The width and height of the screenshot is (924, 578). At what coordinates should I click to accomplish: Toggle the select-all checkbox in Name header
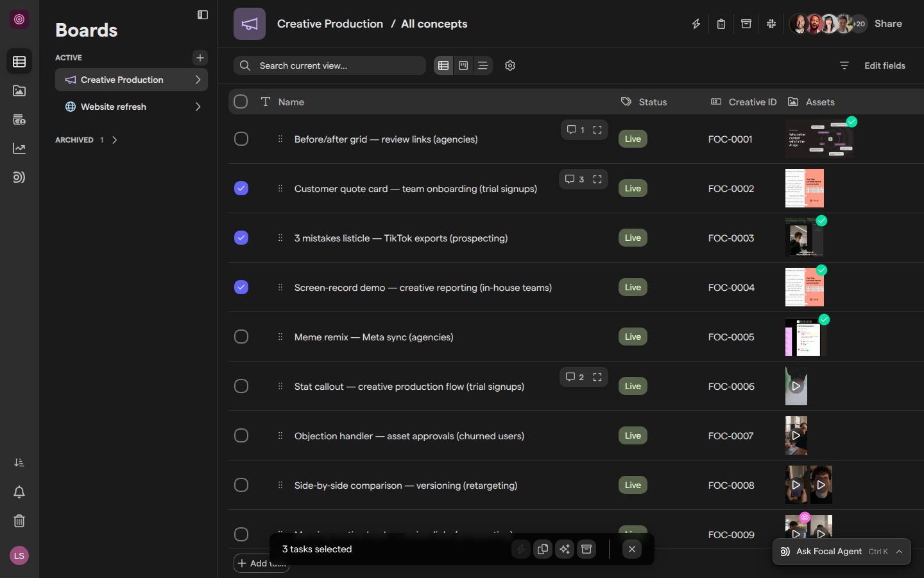(x=241, y=101)
